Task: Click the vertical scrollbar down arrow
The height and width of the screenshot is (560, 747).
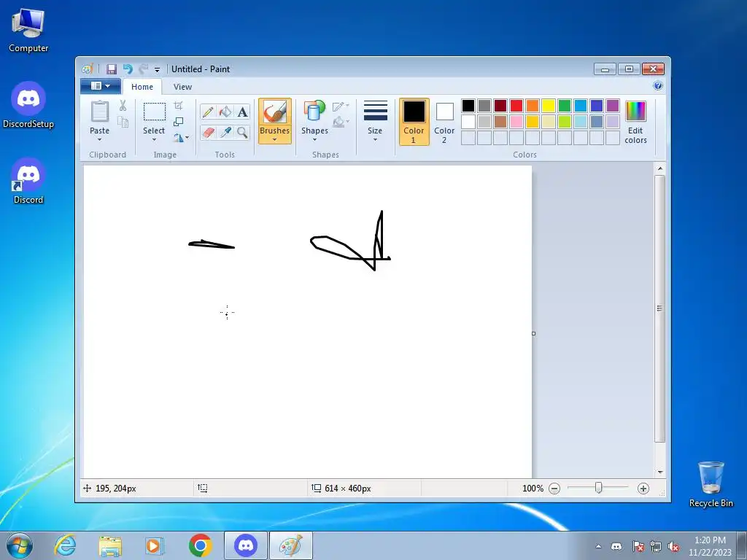Action: [x=659, y=472]
